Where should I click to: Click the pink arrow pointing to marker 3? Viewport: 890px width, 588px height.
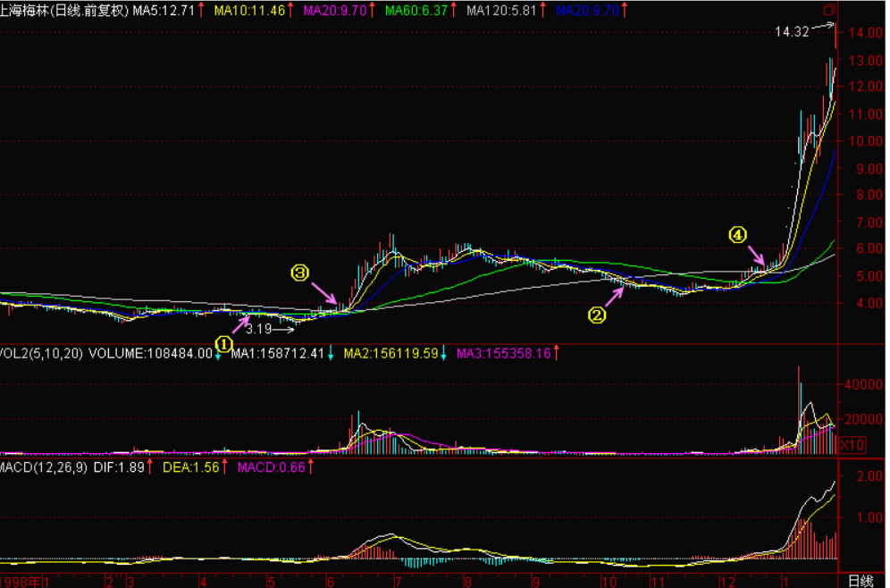click(324, 293)
